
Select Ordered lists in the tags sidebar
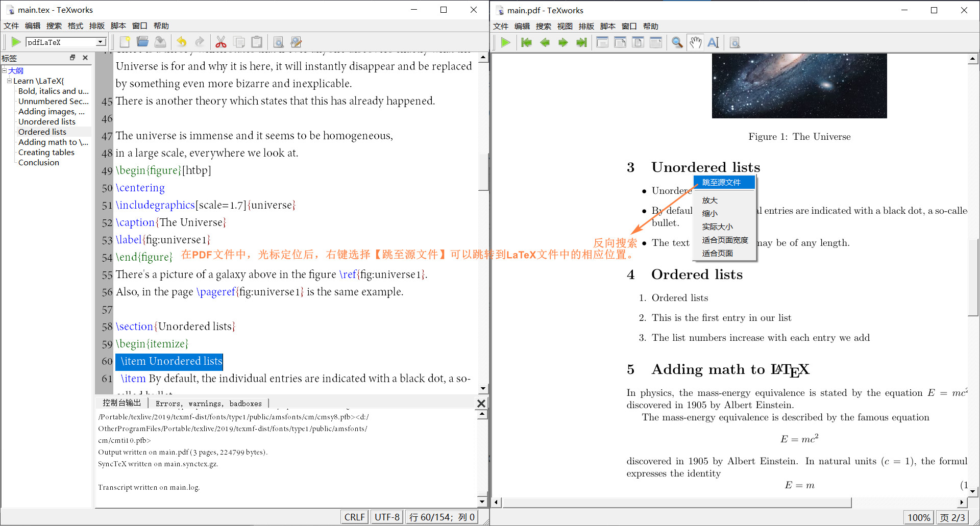click(x=42, y=132)
